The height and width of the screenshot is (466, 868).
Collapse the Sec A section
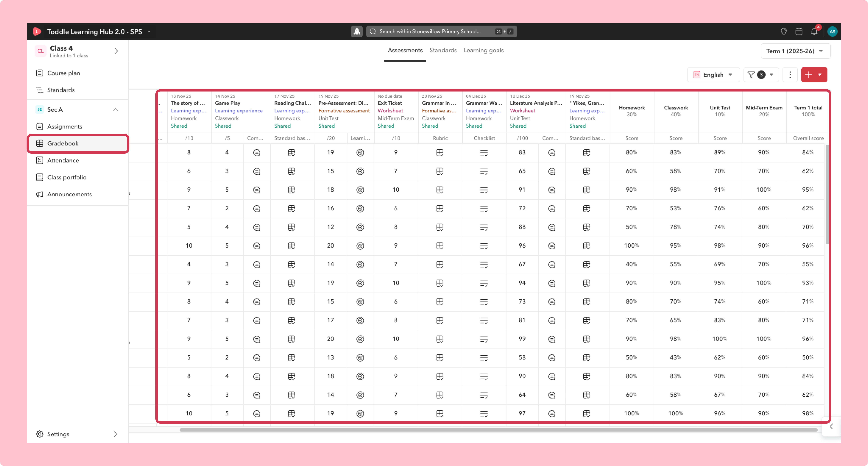[x=116, y=109]
